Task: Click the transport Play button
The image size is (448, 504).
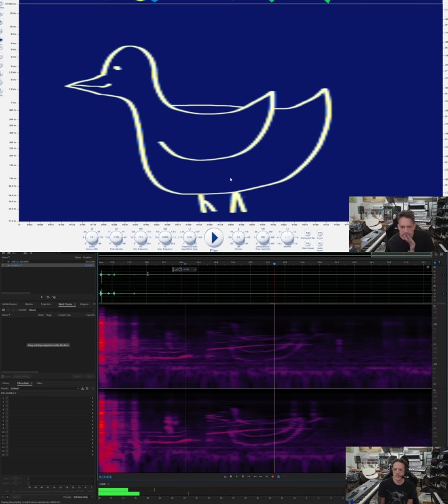Action: coord(236,477)
